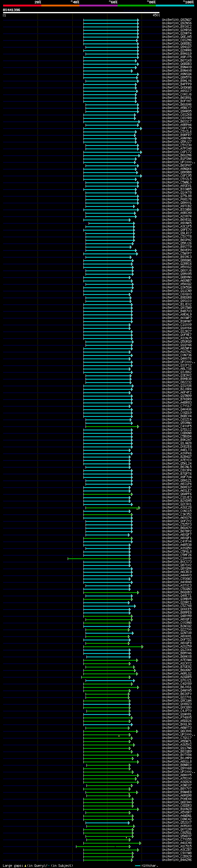Click the label UniRef100_P0AE44
Viewport: 197px width, 868px height.
177,799
